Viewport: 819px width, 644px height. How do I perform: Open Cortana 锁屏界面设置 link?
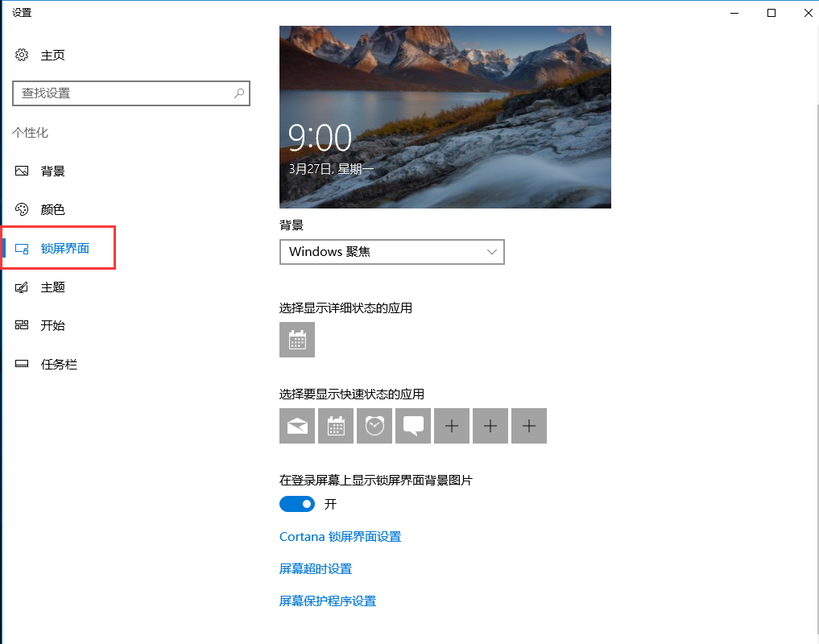[340, 537]
